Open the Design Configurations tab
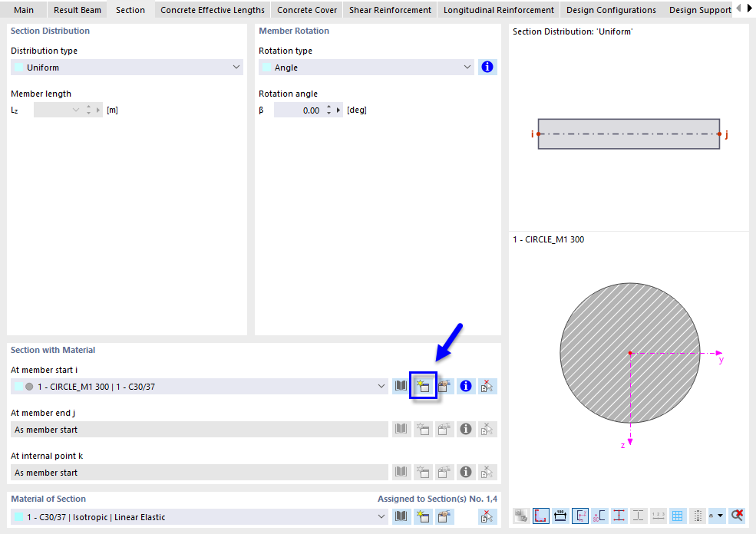 611,10
